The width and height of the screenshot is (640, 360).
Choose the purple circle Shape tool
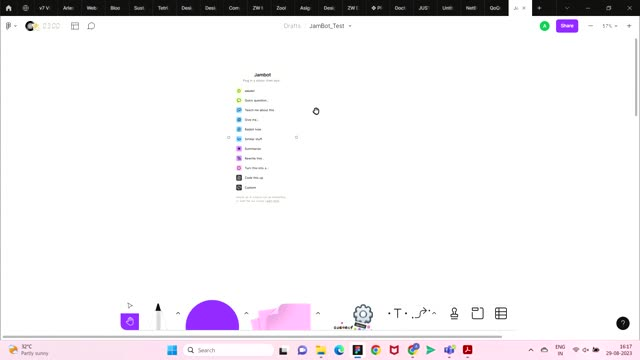point(212,315)
